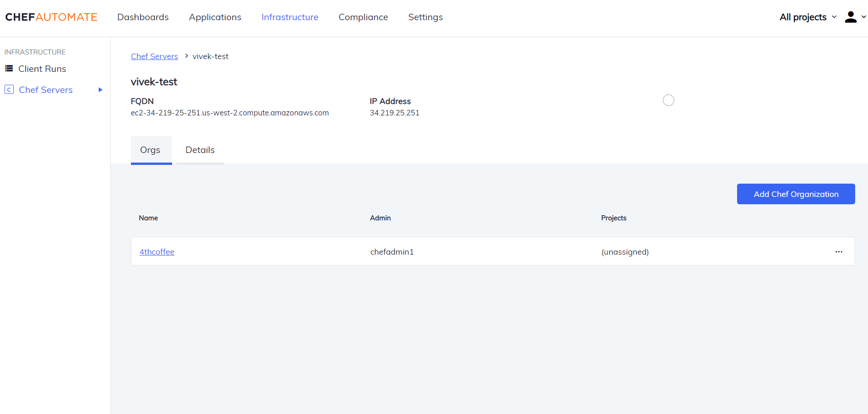Click the Client Runs list icon
Screen dimensions: 868x414
coord(9,68)
